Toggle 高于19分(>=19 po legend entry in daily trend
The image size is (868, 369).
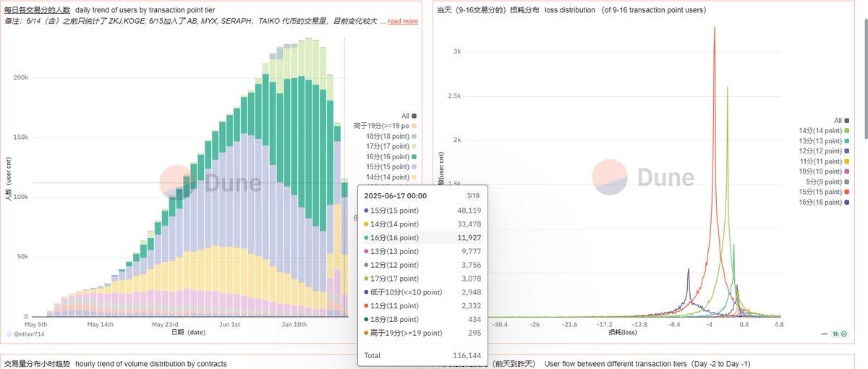coord(385,126)
